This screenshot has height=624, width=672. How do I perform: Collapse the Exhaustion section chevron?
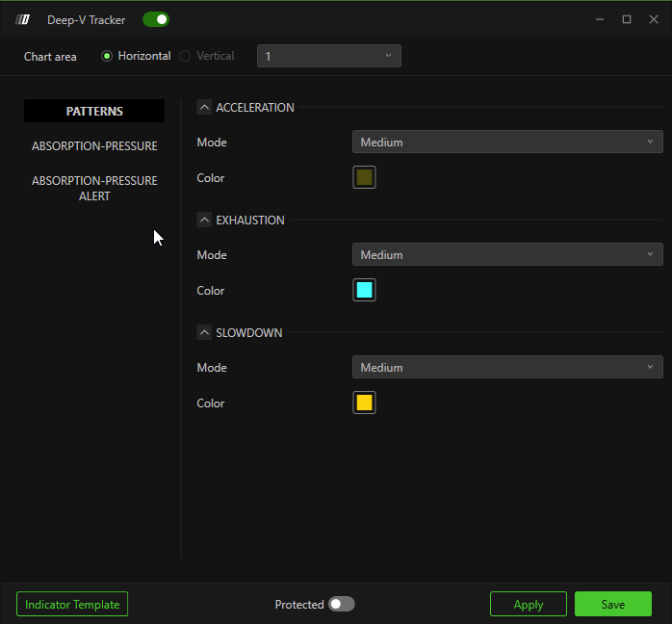tap(204, 221)
